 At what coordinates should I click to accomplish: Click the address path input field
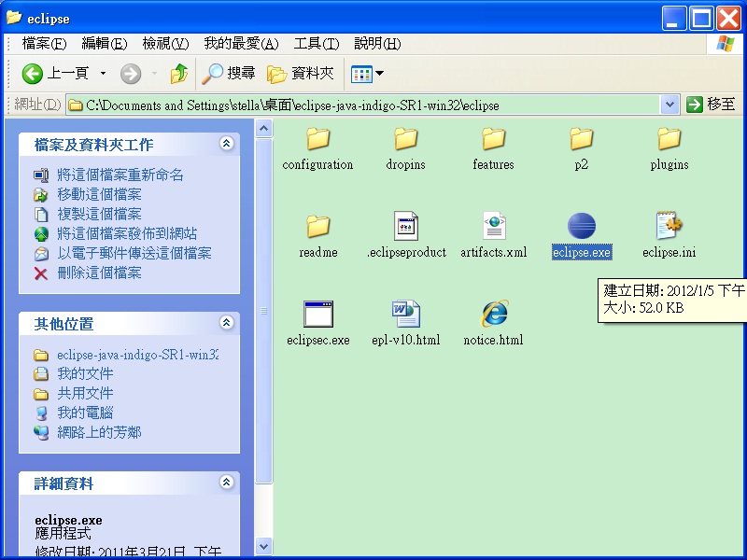point(363,105)
